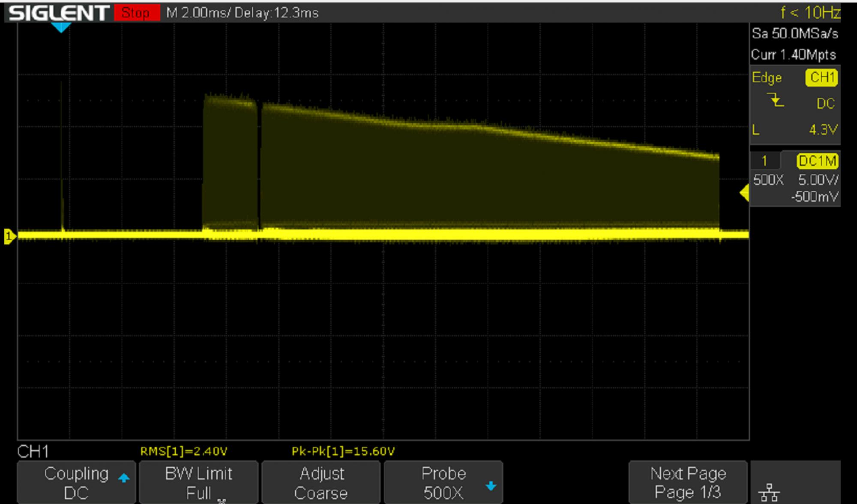This screenshot has height=504, width=857.
Task: Click the Pk-Pk measurement readout
Action: pyautogui.click(x=343, y=451)
